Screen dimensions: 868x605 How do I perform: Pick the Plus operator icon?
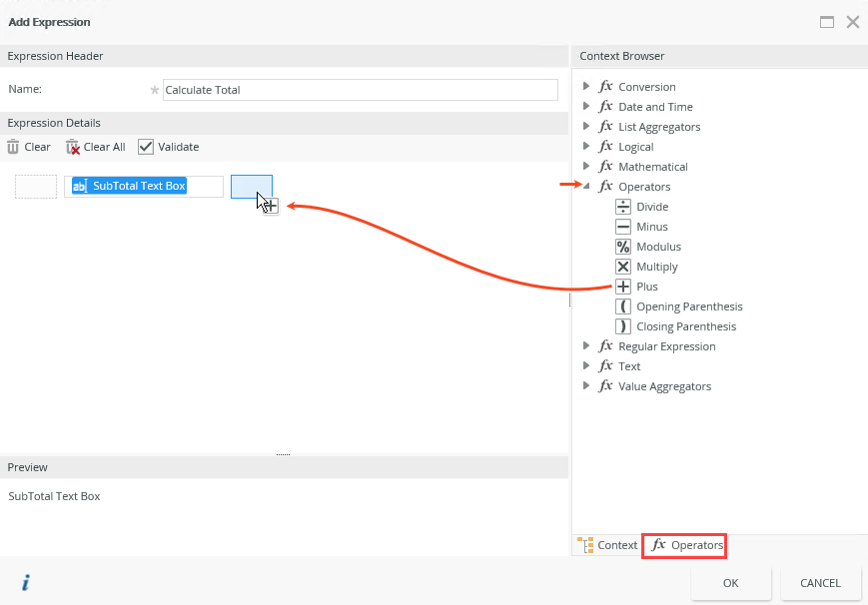(623, 287)
